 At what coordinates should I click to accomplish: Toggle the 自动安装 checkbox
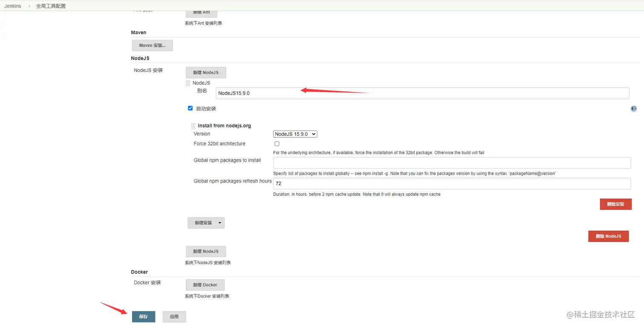click(190, 108)
